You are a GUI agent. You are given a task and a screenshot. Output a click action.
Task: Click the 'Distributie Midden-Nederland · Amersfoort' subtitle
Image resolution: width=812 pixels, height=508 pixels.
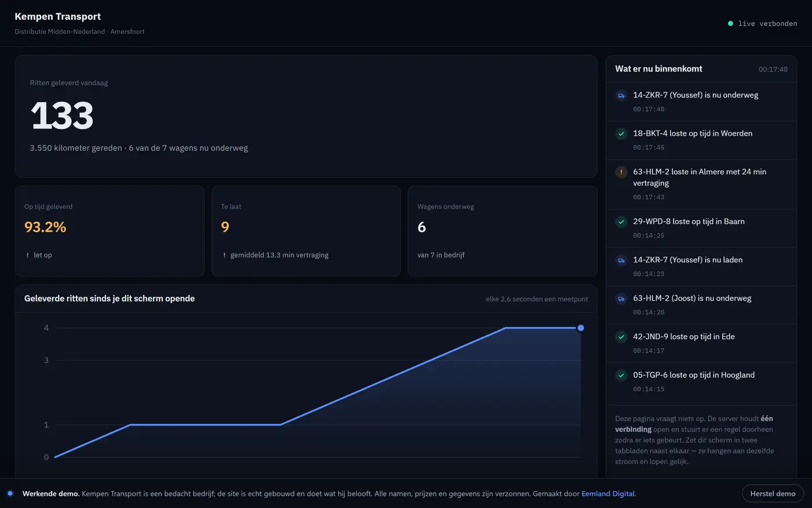tap(79, 31)
